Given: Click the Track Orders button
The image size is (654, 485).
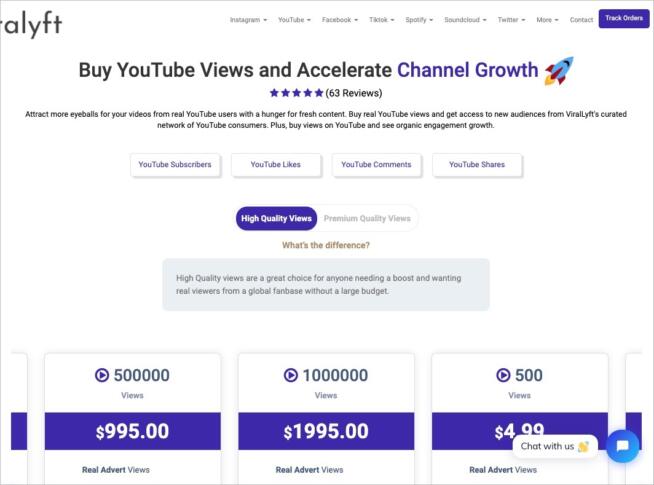Looking at the screenshot, I should pyautogui.click(x=624, y=18).
